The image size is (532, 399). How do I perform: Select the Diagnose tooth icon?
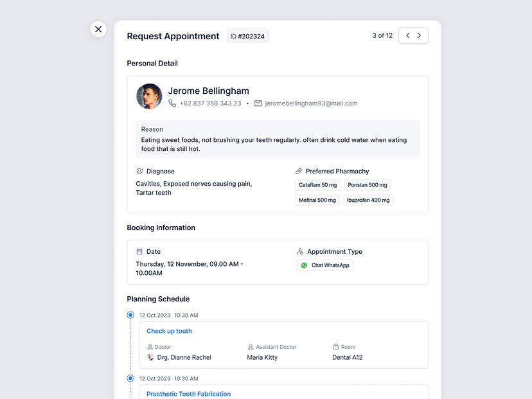point(140,171)
